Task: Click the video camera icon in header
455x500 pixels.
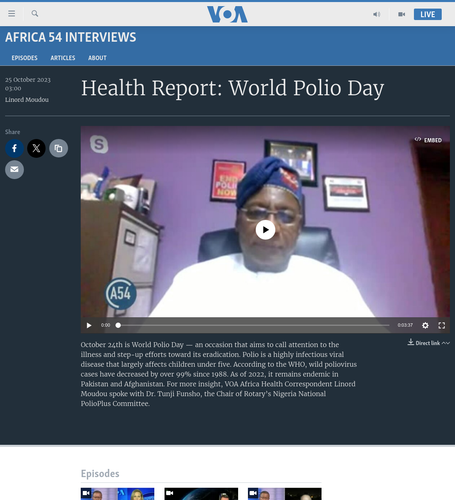Action: click(x=402, y=14)
